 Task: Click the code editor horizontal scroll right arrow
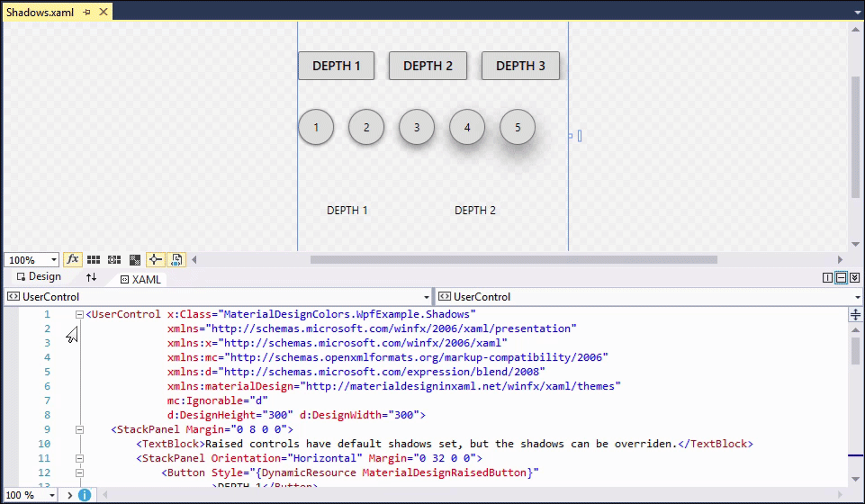coord(840,495)
